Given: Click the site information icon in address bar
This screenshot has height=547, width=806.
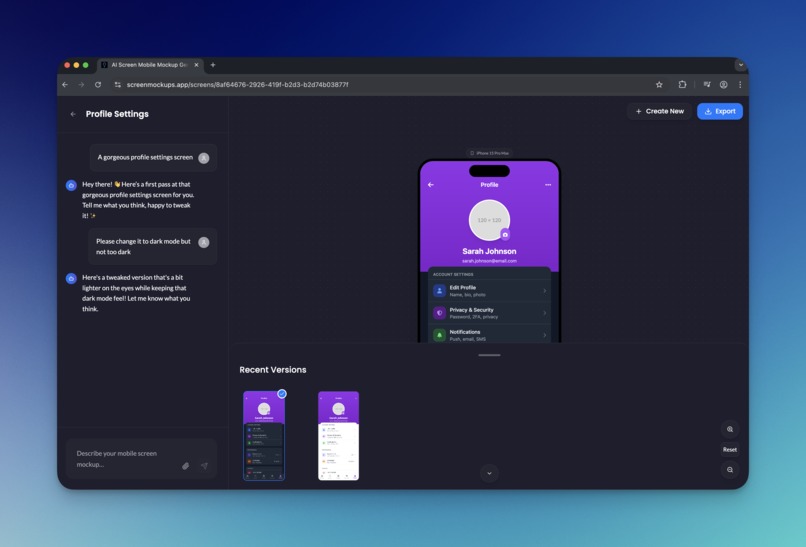Looking at the screenshot, I should tap(118, 85).
